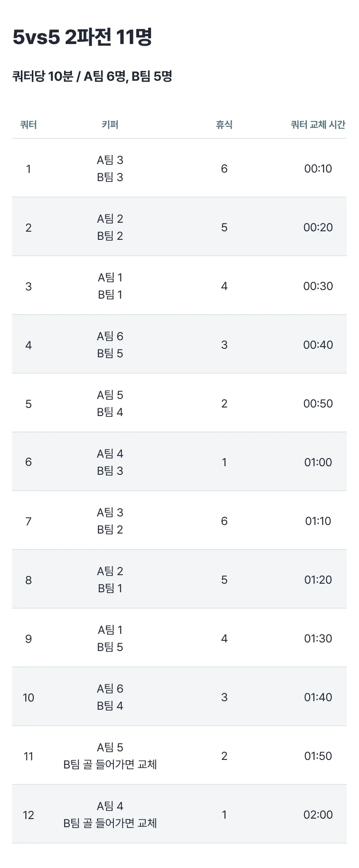Click the quarter number 5 cell
Viewport: 359px width, 868px height.
pos(29,404)
